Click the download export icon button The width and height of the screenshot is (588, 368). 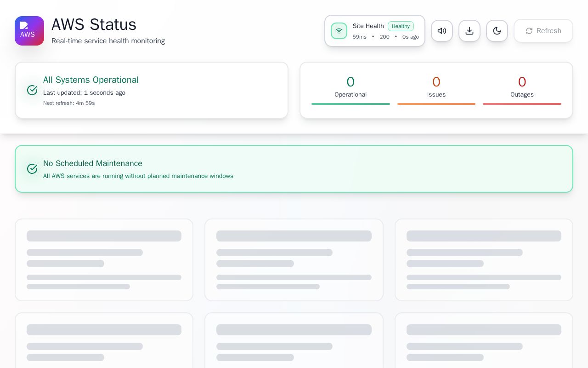469,31
